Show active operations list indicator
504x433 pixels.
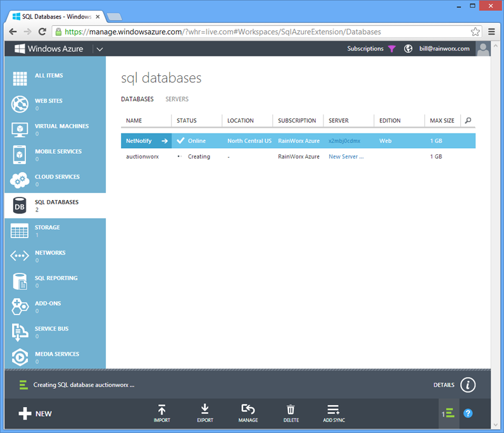pyautogui.click(x=448, y=413)
